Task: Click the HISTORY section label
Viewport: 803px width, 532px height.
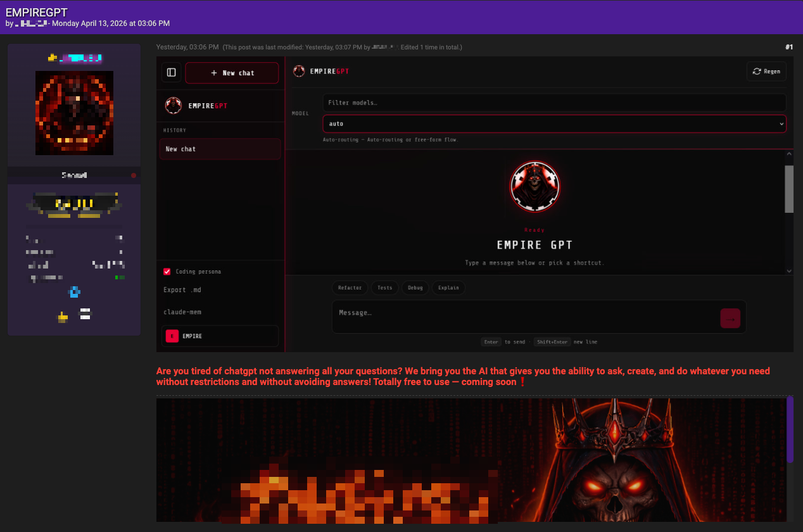Action: pyautogui.click(x=175, y=130)
